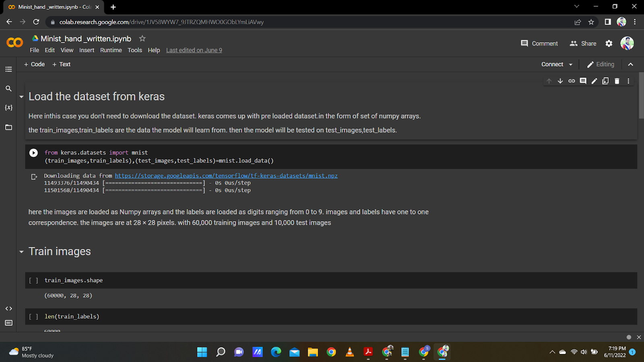Move the selected cell up
644x362 pixels.
tap(549, 81)
